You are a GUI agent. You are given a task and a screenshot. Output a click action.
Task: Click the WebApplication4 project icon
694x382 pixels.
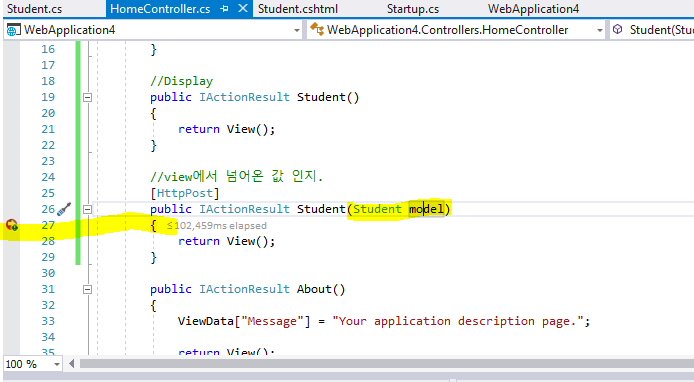click(13, 30)
